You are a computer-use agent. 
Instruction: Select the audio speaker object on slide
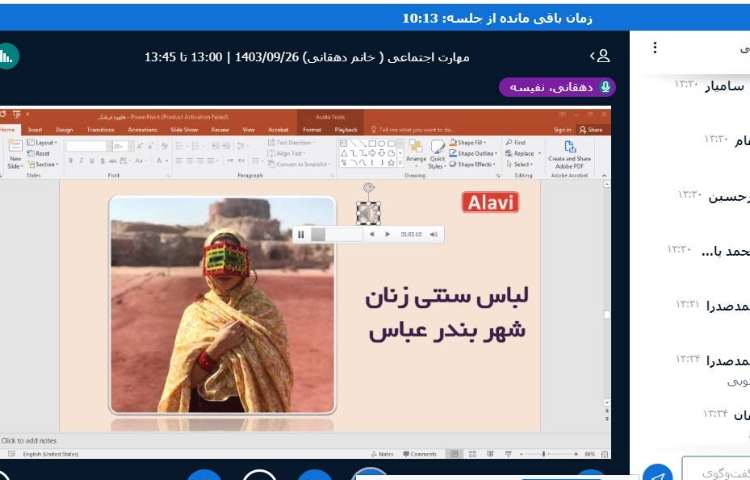click(368, 213)
